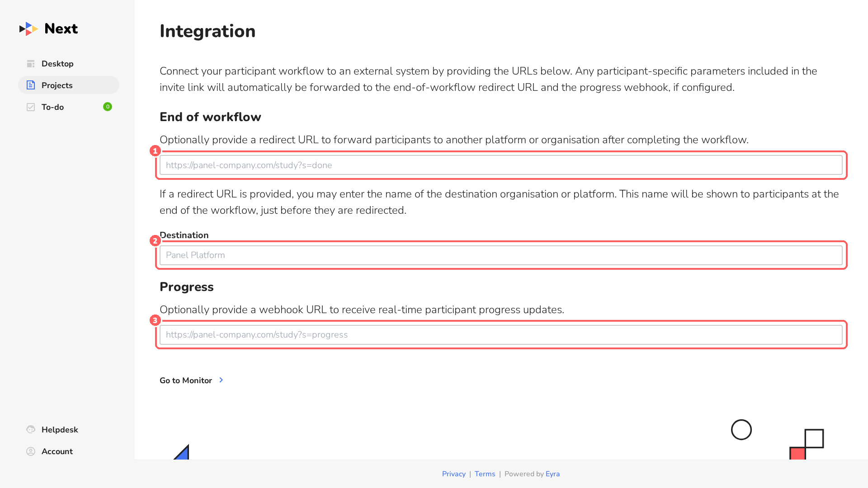Open the Terms footer link
This screenshot has height=488, width=868.
pyautogui.click(x=485, y=474)
